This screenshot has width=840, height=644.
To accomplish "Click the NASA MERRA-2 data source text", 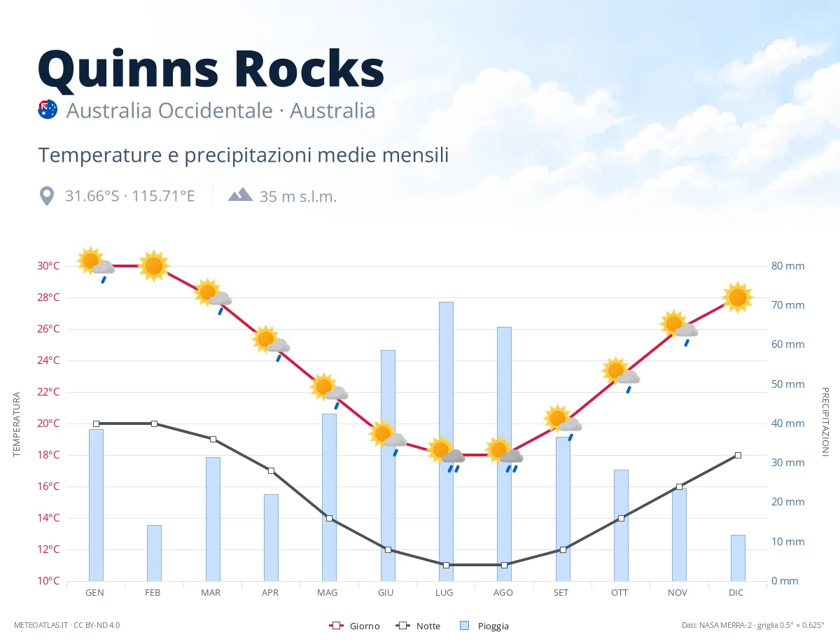I will [x=754, y=624].
